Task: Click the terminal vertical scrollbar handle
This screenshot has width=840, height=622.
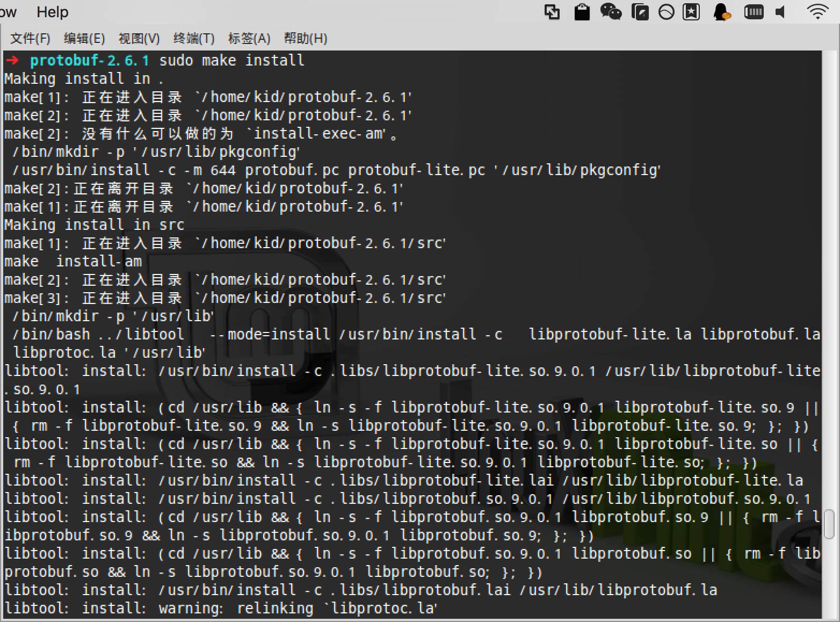Action: 829,523
